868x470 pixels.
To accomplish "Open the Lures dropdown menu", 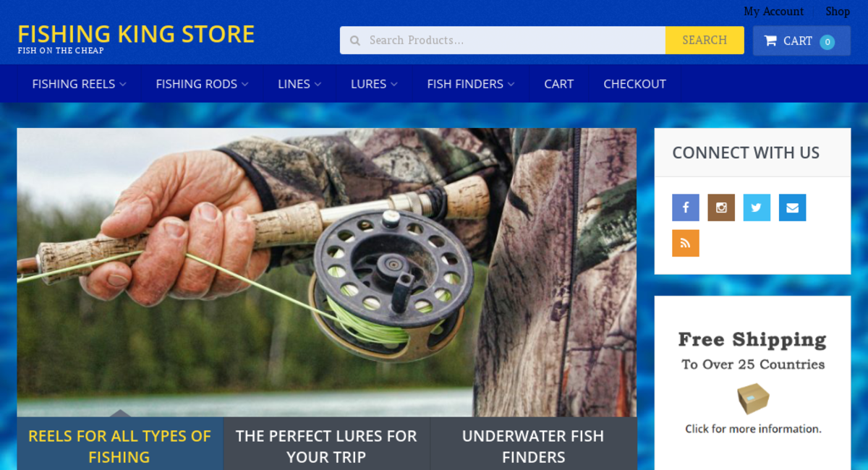I will (x=374, y=84).
